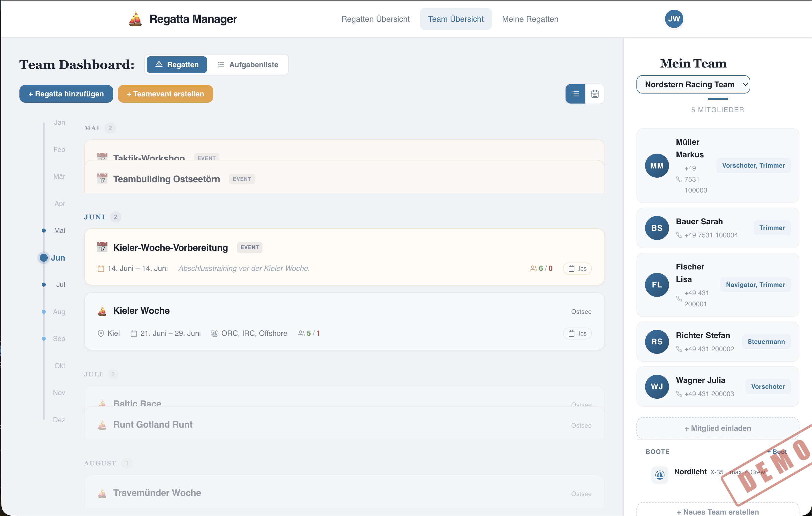This screenshot has width=812, height=516.
Task: Open Regatten Übersicht in the navigation
Action: (x=375, y=19)
